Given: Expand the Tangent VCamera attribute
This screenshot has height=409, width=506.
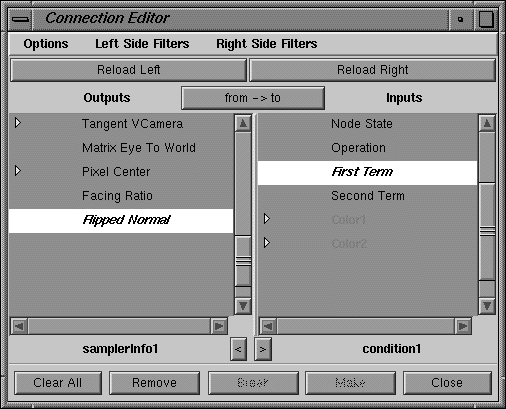Looking at the screenshot, I should pos(18,123).
